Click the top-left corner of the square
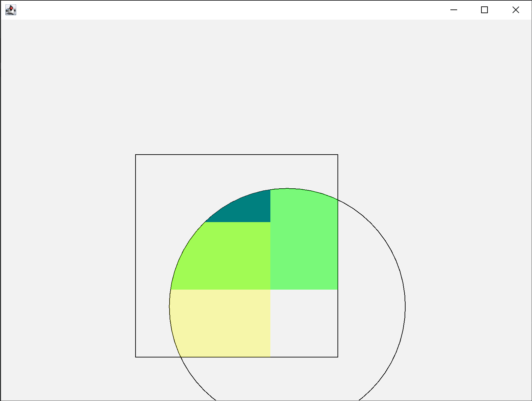 136,155
